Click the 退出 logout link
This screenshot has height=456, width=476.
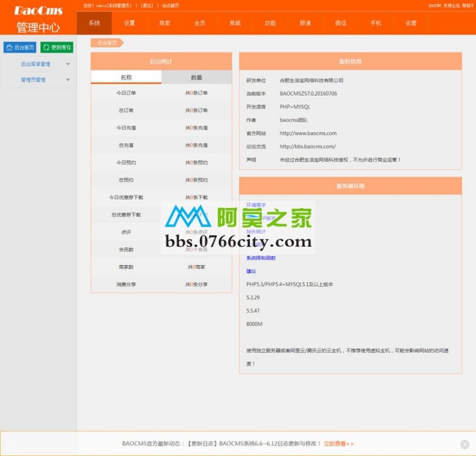click(147, 6)
